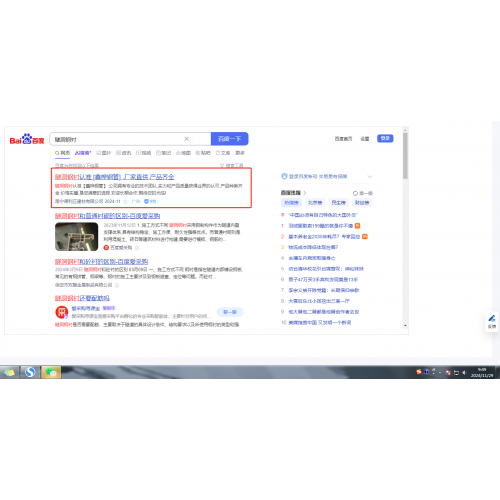
Task: Click the red 百度爱采购 source icon
Action: point(106,247)
